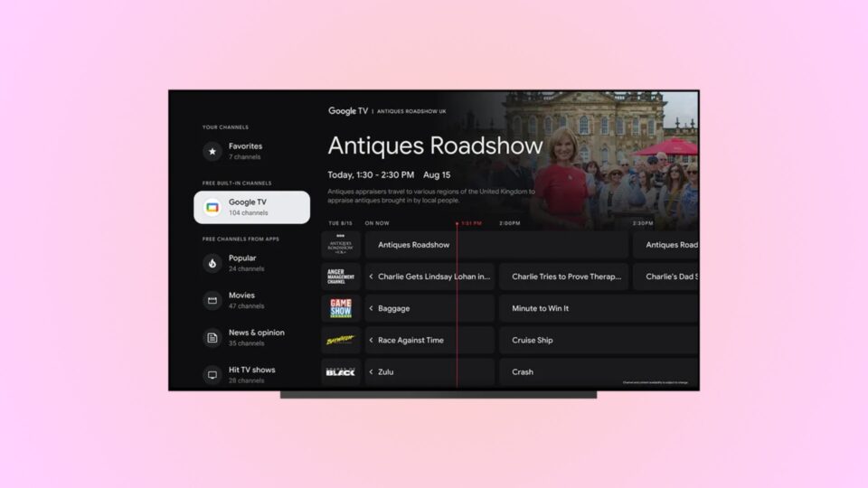Select the Game Show channel logo

coord(341,308)
